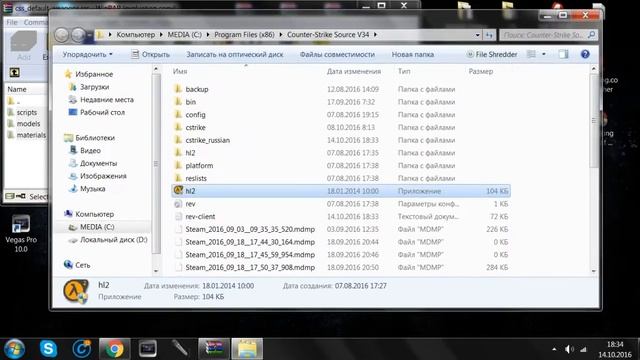Click Файлы совместимости button
640x360 pixels.
coord(337,54)
